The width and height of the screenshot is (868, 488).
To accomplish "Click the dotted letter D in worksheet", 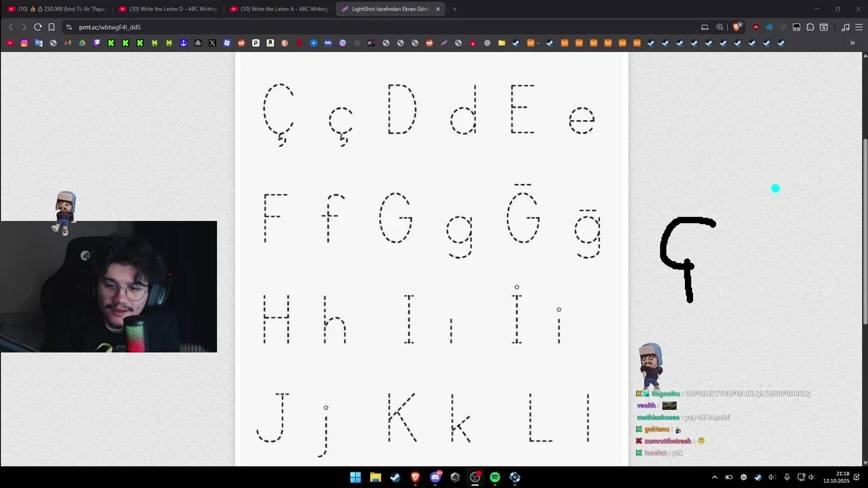I will coord(401,109).
